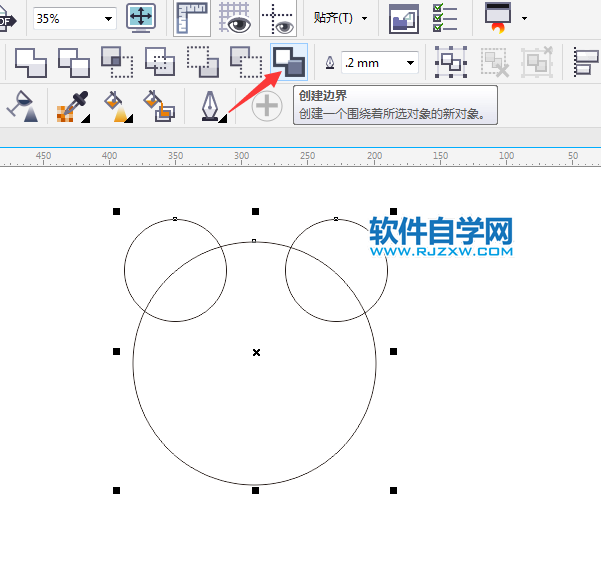Toggle the show grid button

pyautogui.click(x=234, y=18)
